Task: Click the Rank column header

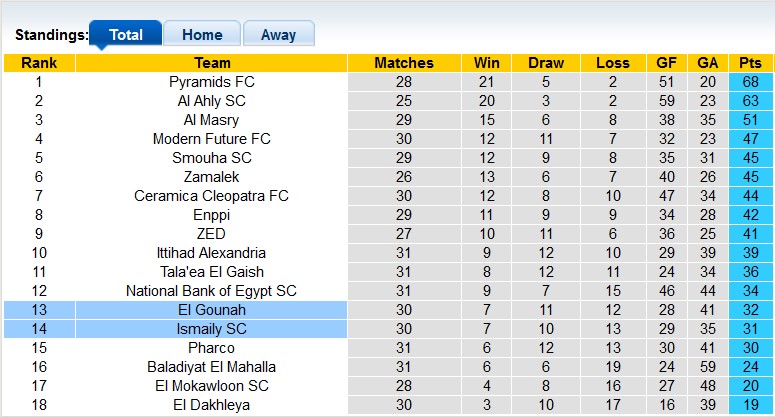Action: click(x=39, y=63)
